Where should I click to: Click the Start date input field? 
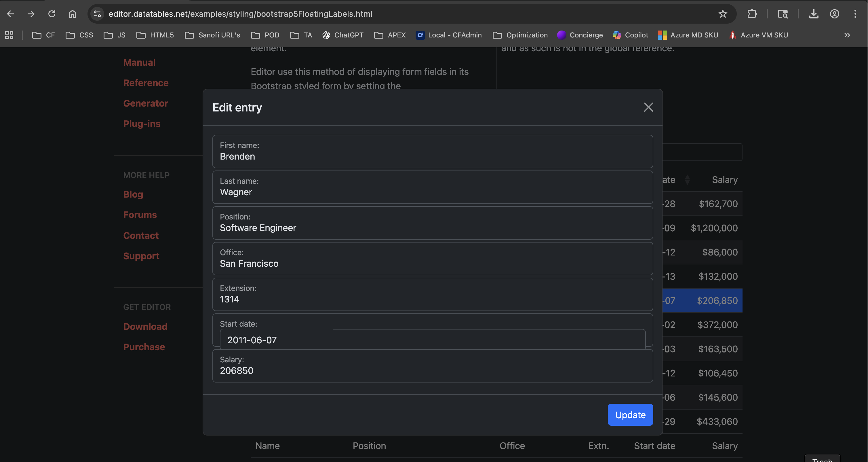(x=432, y=340)
